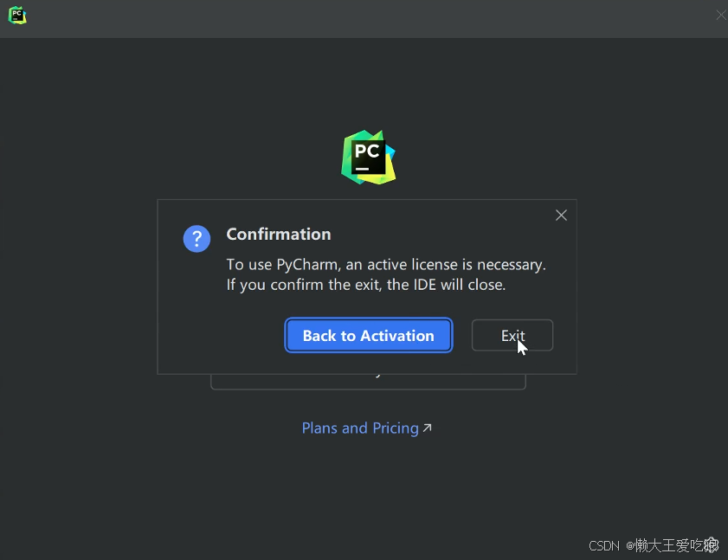Click the large PyCharm logo
The width and height of the screenshot is (728, 560).
[x=368, y=157]
